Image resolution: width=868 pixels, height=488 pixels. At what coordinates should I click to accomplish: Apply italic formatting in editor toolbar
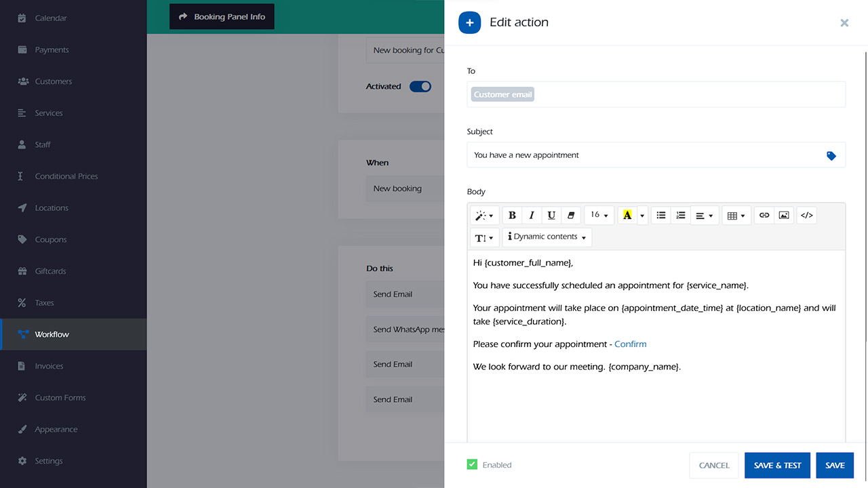coord(532,216)
